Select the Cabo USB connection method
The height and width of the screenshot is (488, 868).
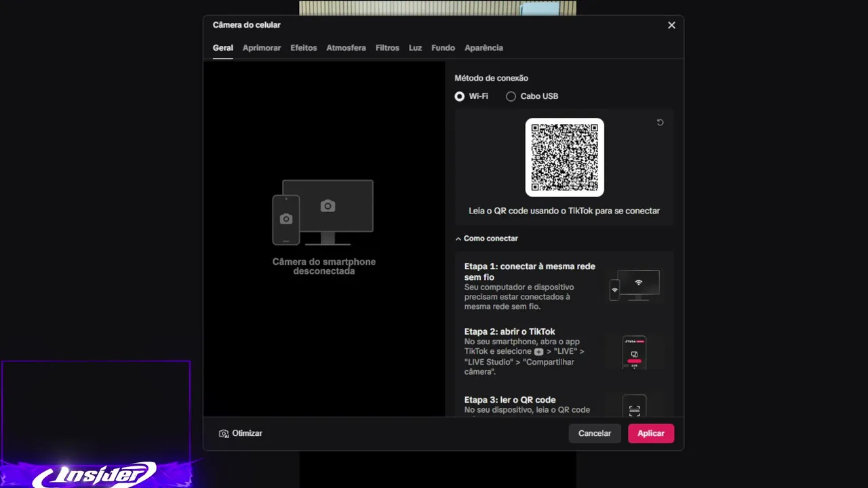tap(532, 96)
